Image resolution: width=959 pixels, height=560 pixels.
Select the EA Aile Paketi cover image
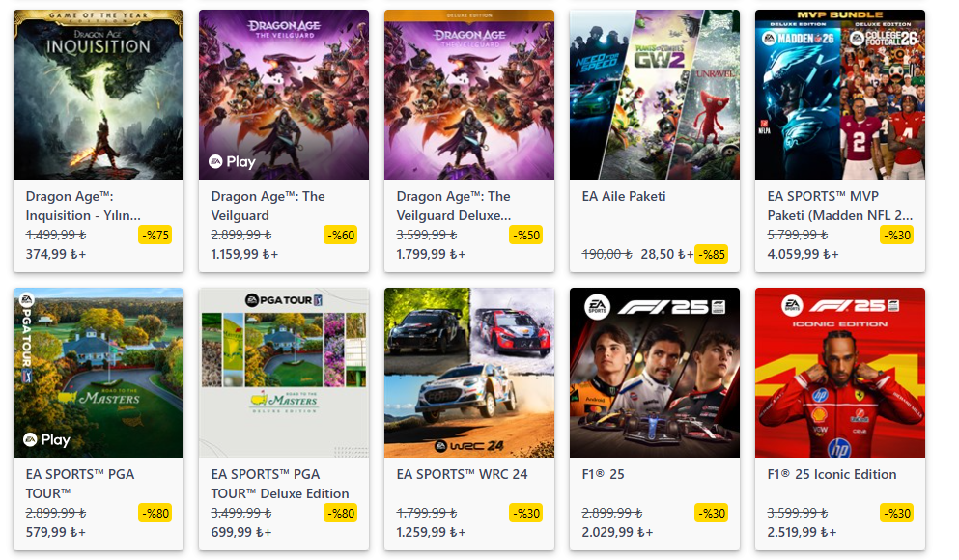(655, 95)
